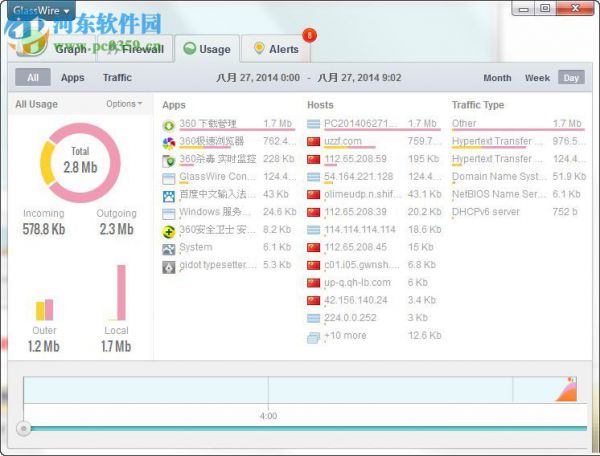
Task: Click the host icon for 54.164.221.128
Action: (x=313, y=177)
